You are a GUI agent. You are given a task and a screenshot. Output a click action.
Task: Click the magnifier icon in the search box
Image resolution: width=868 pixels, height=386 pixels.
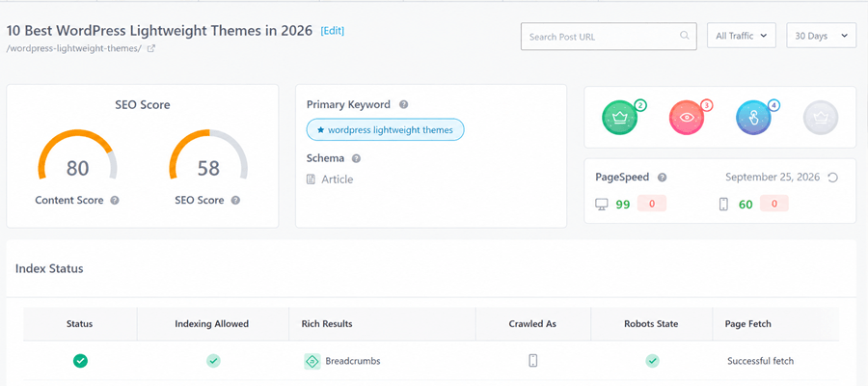(x=685, y=36)
